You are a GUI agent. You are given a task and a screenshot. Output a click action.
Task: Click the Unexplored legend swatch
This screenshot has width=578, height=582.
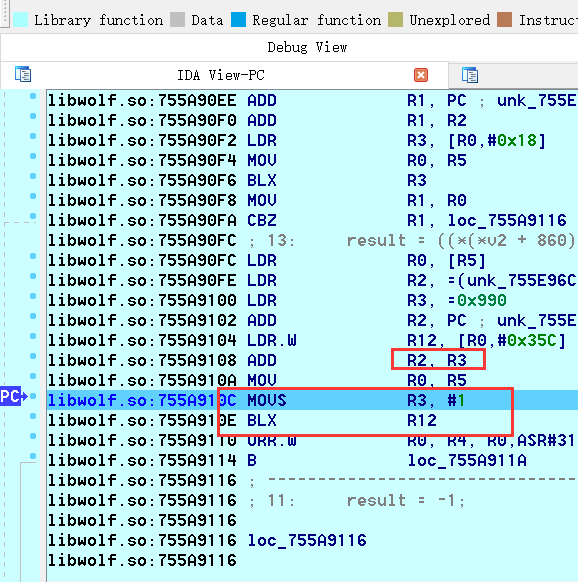(x=395, y=20)
